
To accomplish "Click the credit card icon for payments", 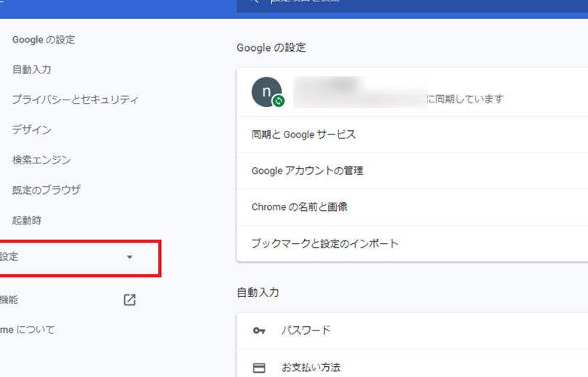I will pos(259,368).
